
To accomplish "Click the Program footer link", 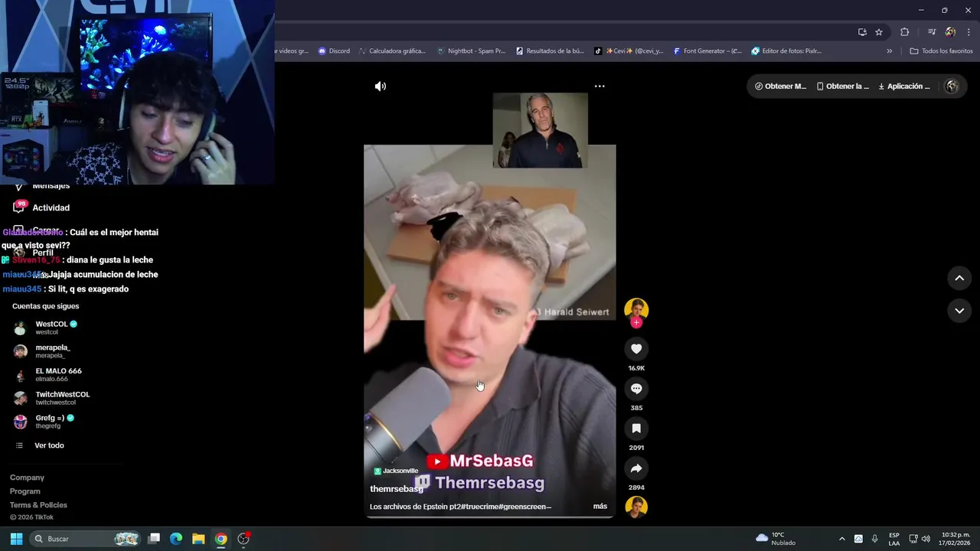I will (x=25, y=491).
